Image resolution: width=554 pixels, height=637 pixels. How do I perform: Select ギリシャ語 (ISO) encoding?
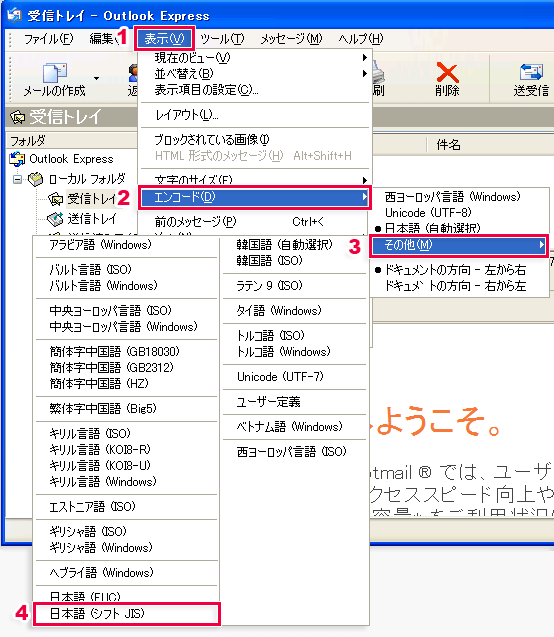[127, 531]
